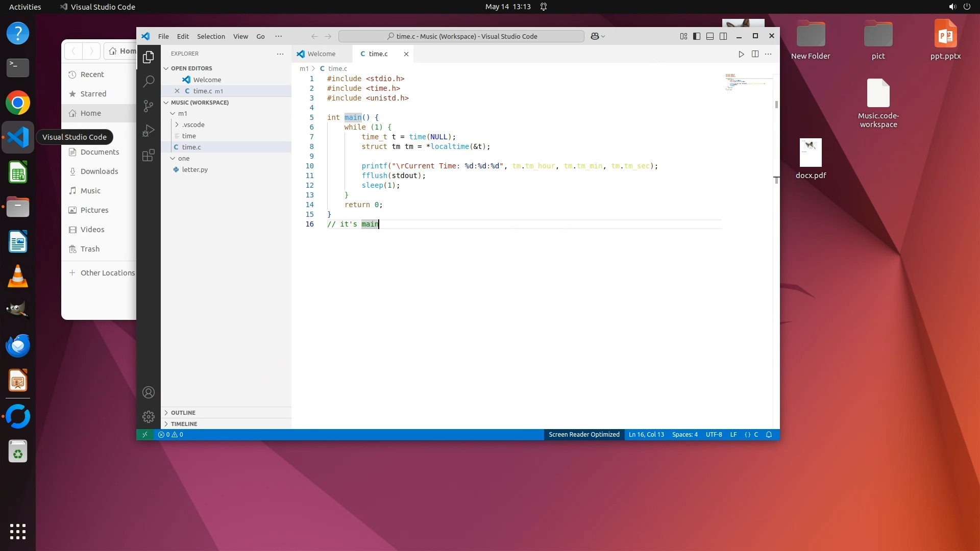The height and width of the screenshot is (551, 980).
Task: Switch to the Welcome tab
Action: pyautogui.click(x=321, y=54)
